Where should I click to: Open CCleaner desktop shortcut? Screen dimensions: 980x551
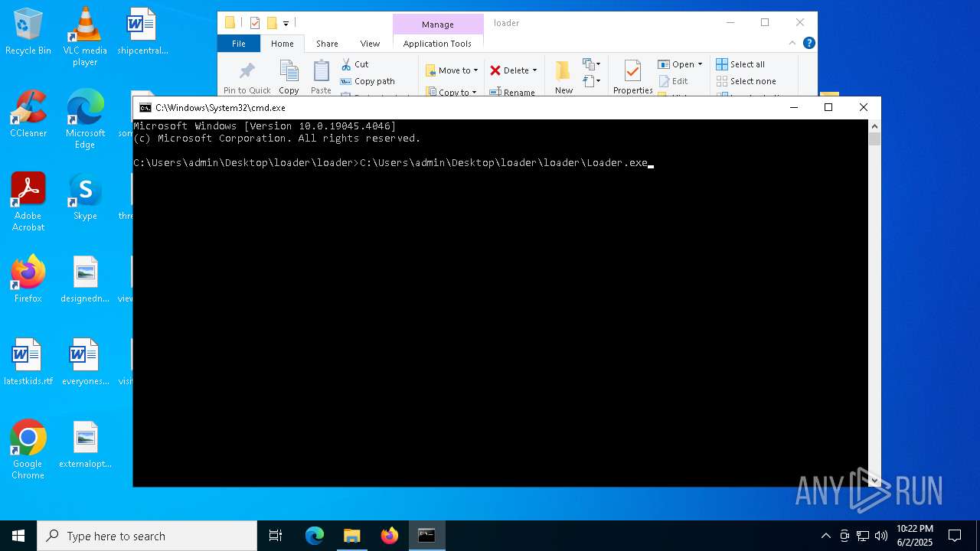click(28, 115)
